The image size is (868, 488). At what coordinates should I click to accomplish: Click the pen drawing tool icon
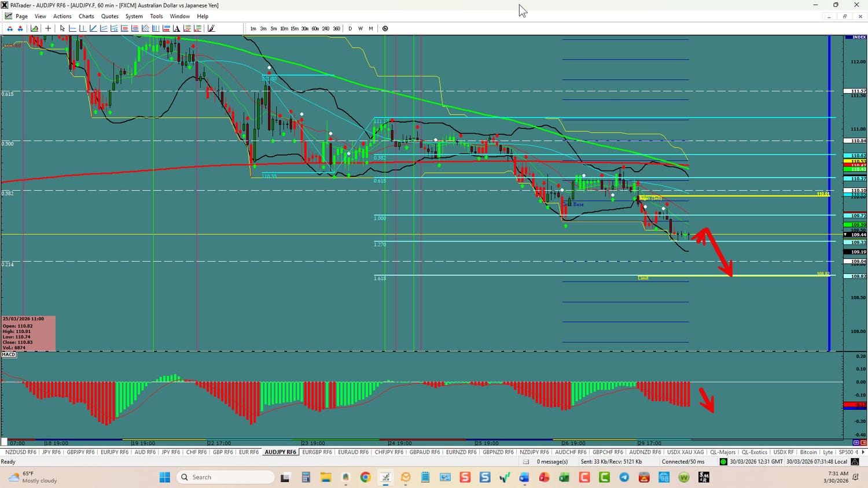click(211, 28)
